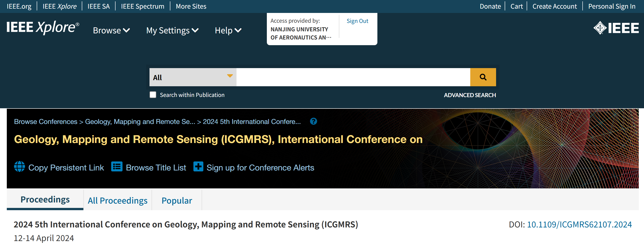Expand the Browse menu
The image size is (644, 244).
111,30
